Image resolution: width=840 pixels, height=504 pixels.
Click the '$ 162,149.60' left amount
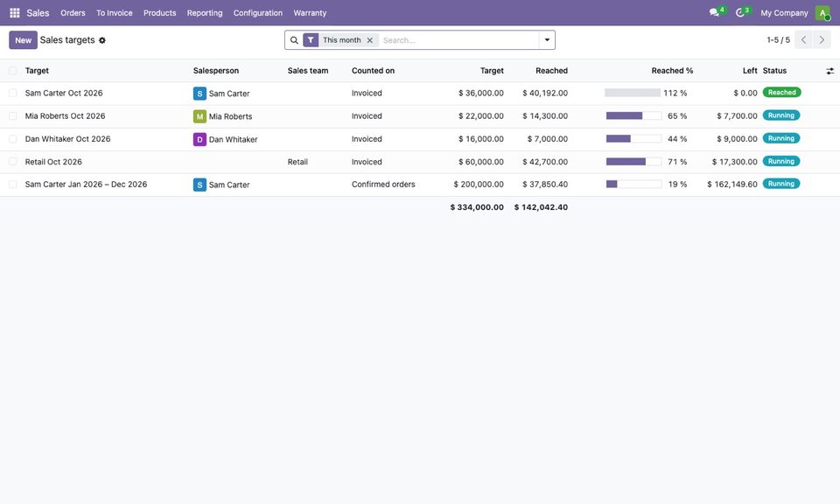coord(731,185)
